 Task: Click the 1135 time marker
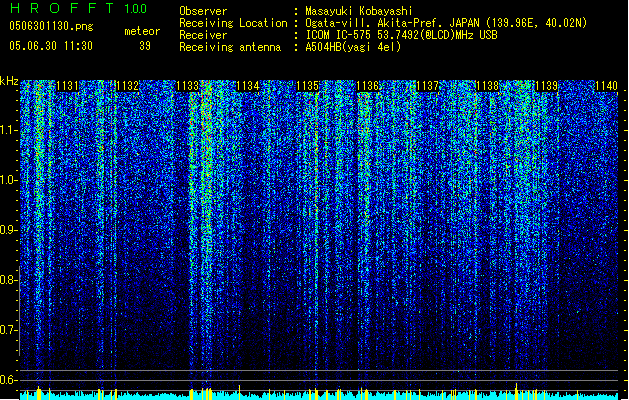pyautogui.click(x=308, y=86)
